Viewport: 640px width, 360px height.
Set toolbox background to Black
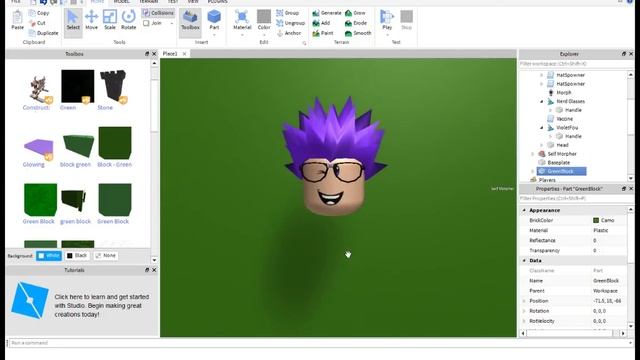[x=77, y=256]
